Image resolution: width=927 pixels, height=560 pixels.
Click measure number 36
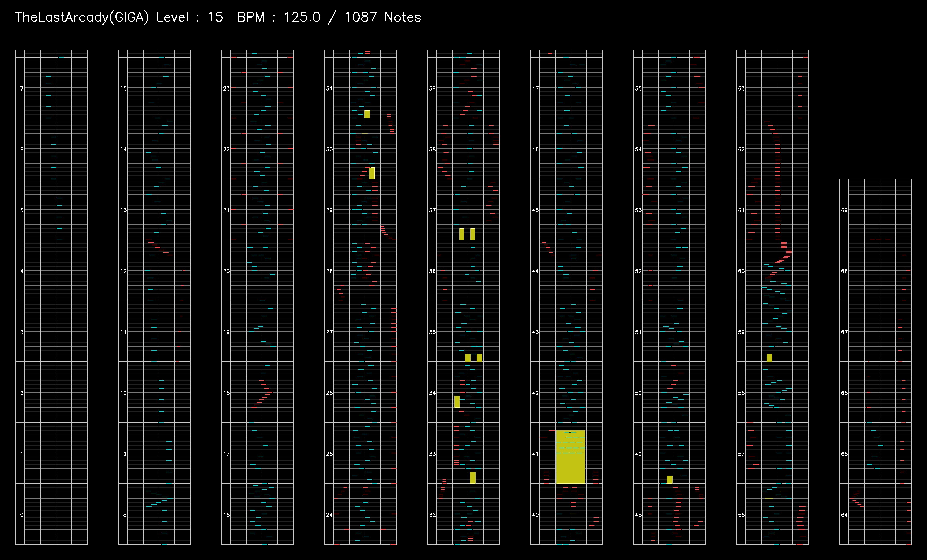433,271
